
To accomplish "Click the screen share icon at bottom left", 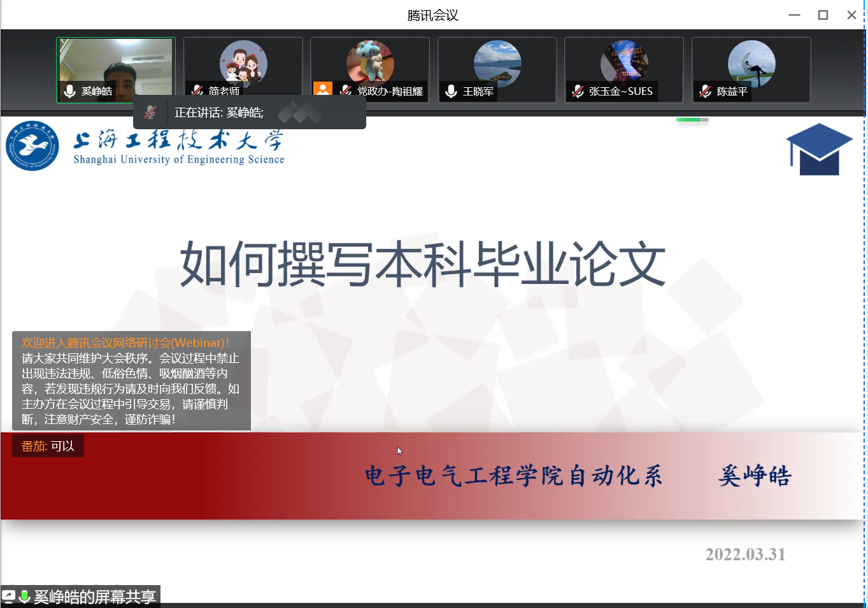I will tap(9, 597).
